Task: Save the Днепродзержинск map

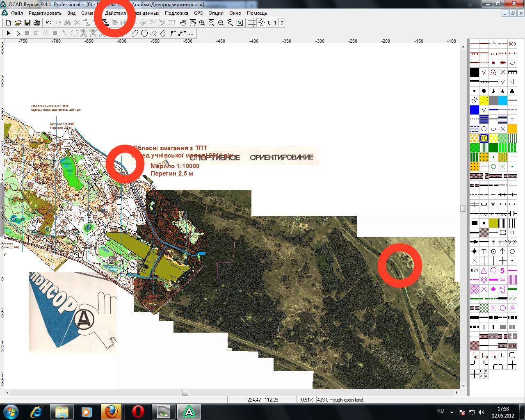Action: pos(27,23)
